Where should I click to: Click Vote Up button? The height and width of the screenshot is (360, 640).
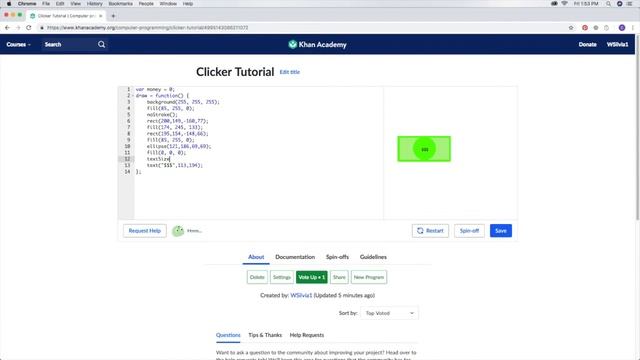point(311,277)
